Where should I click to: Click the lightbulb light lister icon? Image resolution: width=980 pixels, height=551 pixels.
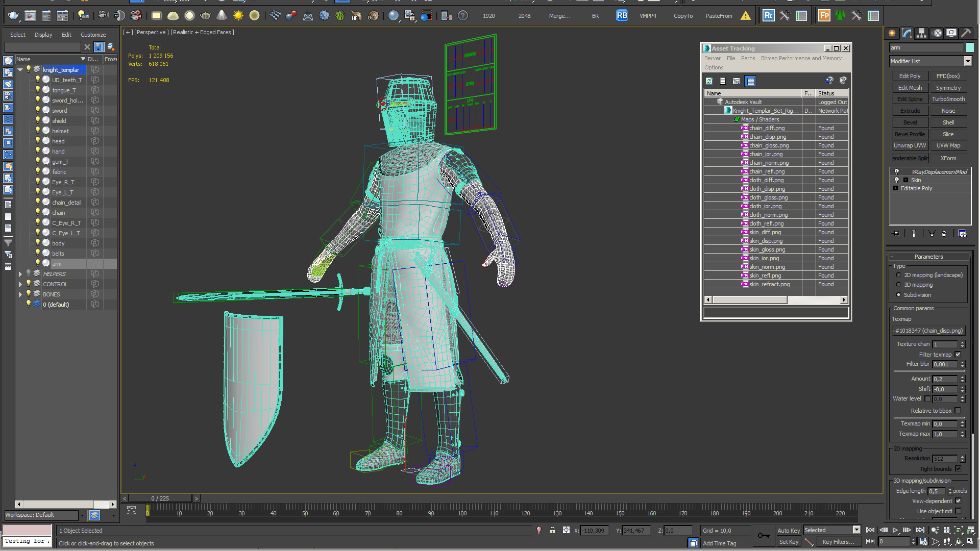tap(84, 16)
